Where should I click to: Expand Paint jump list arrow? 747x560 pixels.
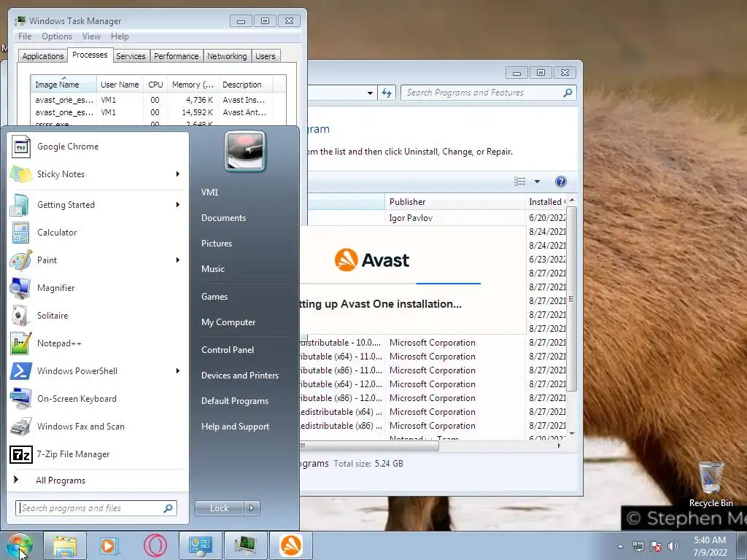pyautogui.click(x=178, y=260)
